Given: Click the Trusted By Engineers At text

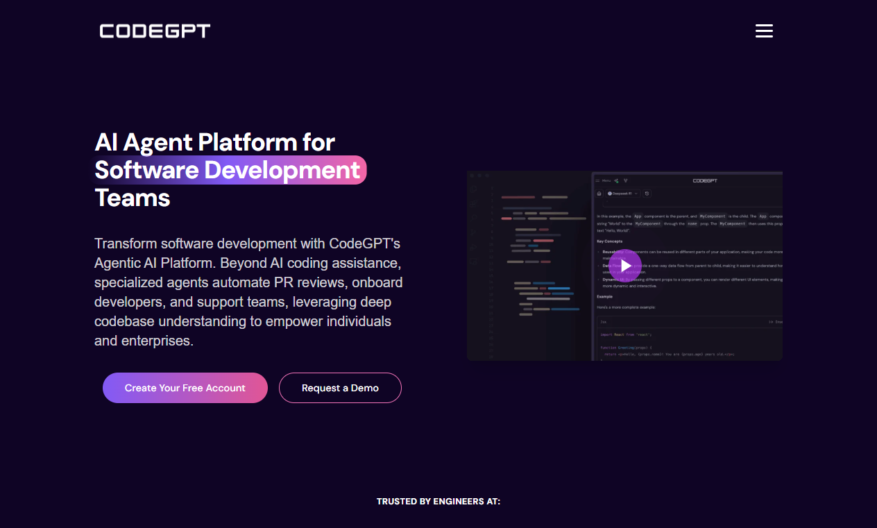Looking at the screenshot, I should point(438,501).
